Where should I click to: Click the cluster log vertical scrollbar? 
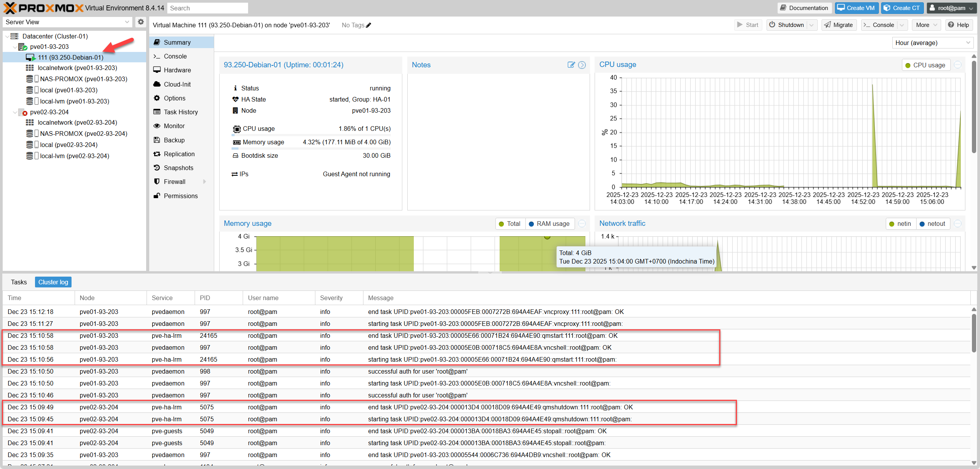tap(973, 333)
